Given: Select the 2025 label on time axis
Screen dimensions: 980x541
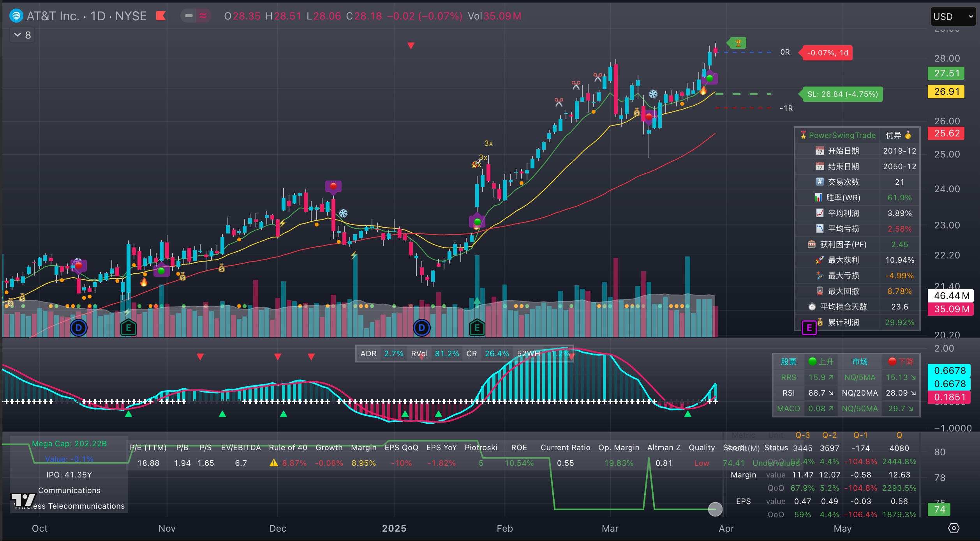Looking at the screenshot, I should (394, 529).
